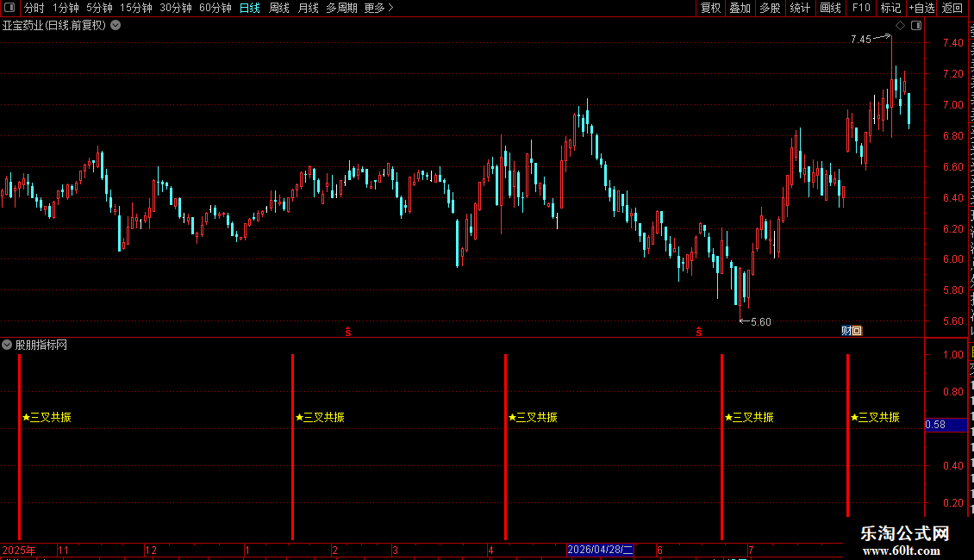Open the 画线 drawing tools
Image resolution: width=974 pixels, height=560 pixels.
830,8
